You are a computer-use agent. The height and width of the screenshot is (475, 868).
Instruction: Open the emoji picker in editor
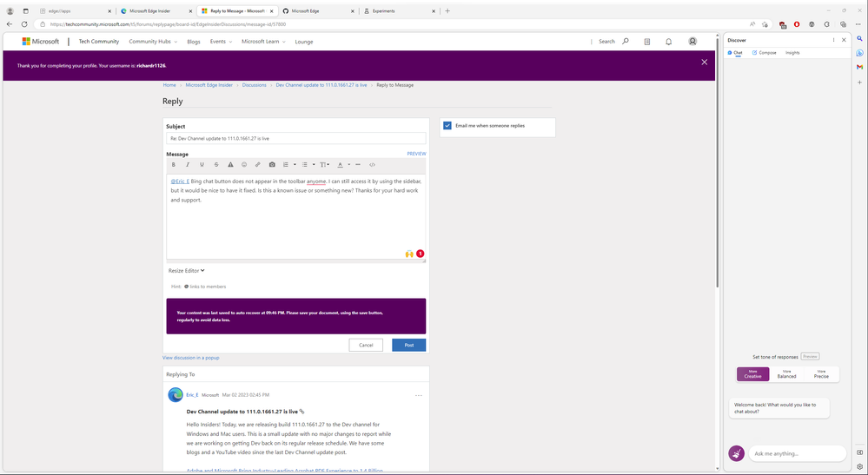pos(244,165)
